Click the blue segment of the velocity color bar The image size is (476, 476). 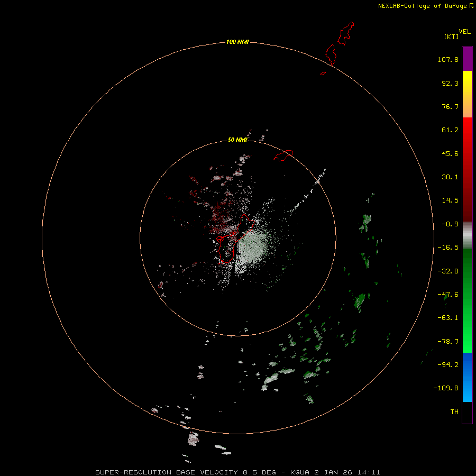pyautogui.click(x=467, y=377)
